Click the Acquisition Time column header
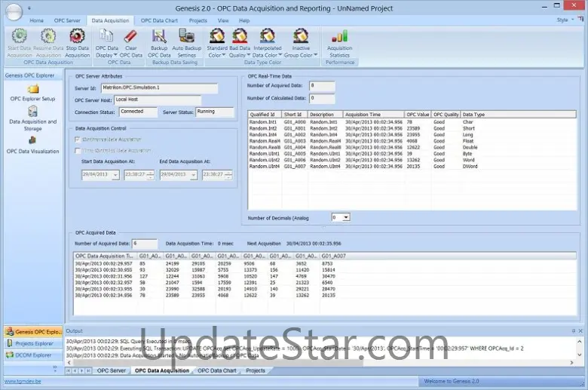This screenshot has height=390, width=588. point(374,115)
